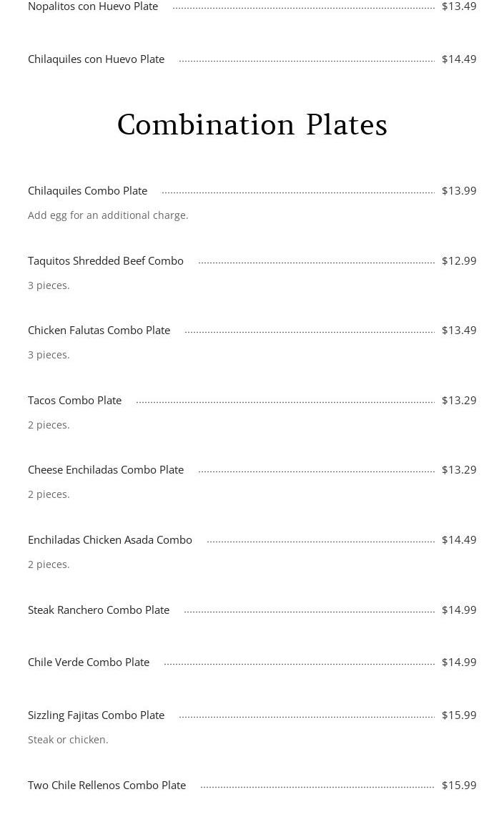The image size is (504, 817).
Task: Click the Nopalitos con Huevo Plate item
Action: (92, 6)
